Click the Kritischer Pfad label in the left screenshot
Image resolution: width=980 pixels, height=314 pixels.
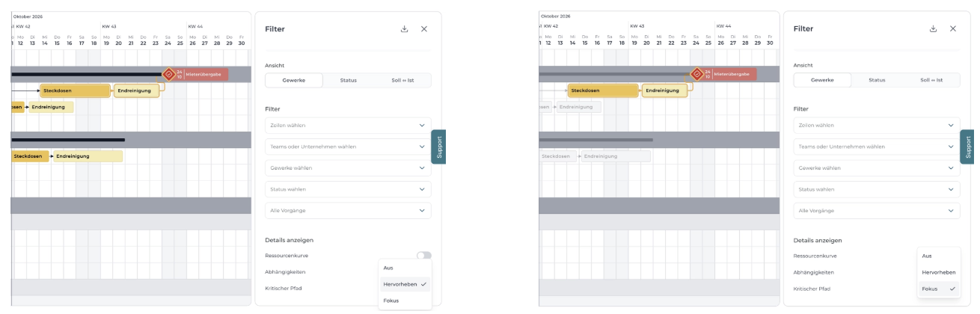point(284,289)
